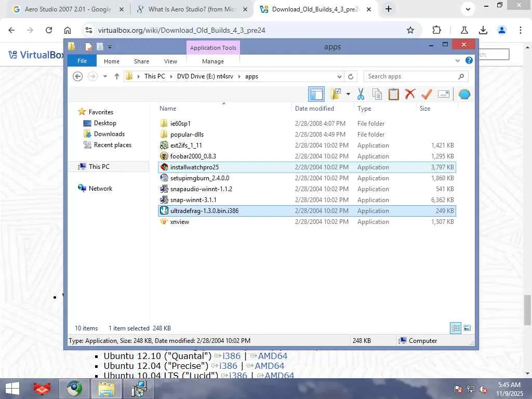Open recent locations dropdown arrow
This screenshot has height=399, width=532.
tap(105, 76)
